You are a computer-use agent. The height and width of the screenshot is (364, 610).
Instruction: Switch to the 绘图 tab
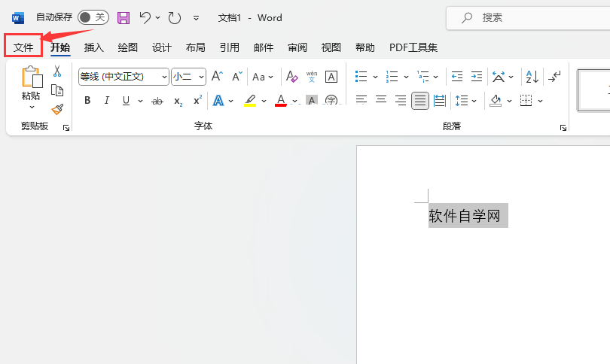coord(127,47)
